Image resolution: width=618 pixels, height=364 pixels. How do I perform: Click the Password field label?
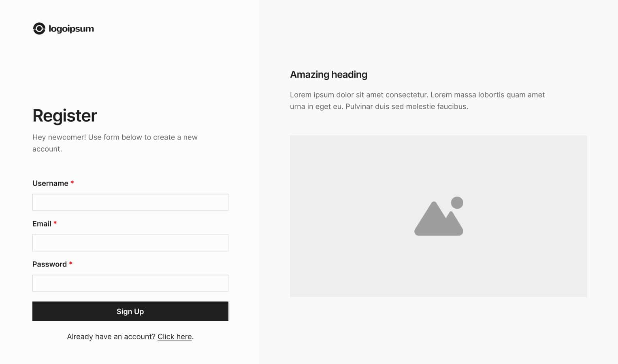tap(49, 264)
